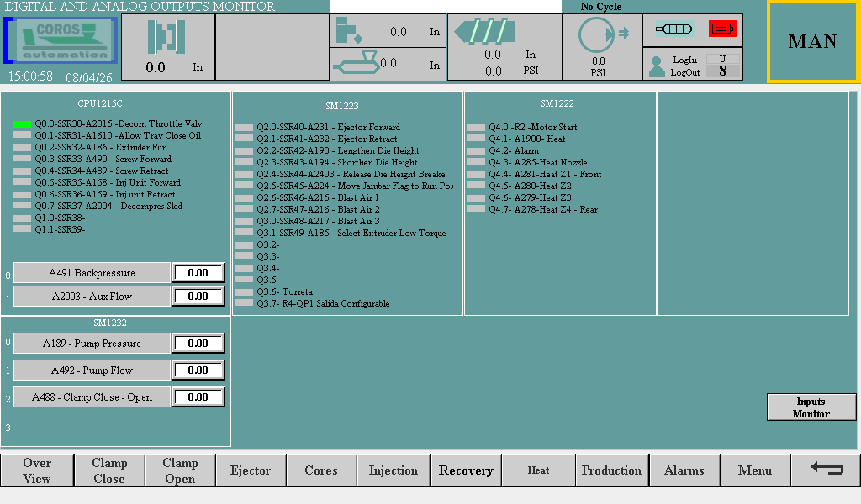
Task: Click the A189 Pump Pressure value field
Action: click(x=198, y=344)
